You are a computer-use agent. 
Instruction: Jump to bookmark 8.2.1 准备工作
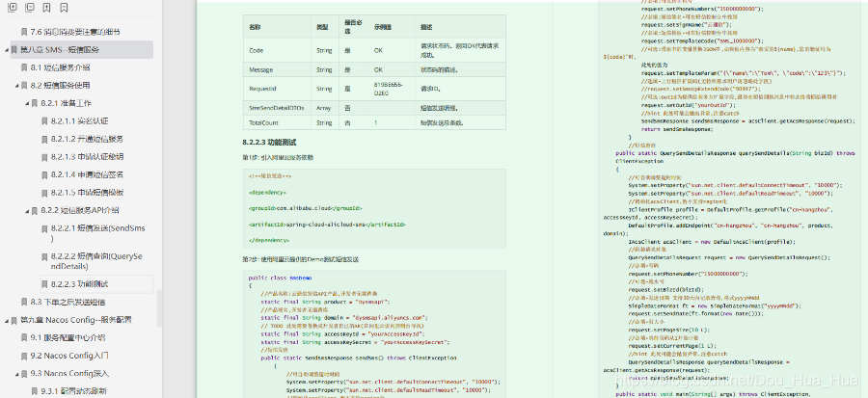click(66, 103)
